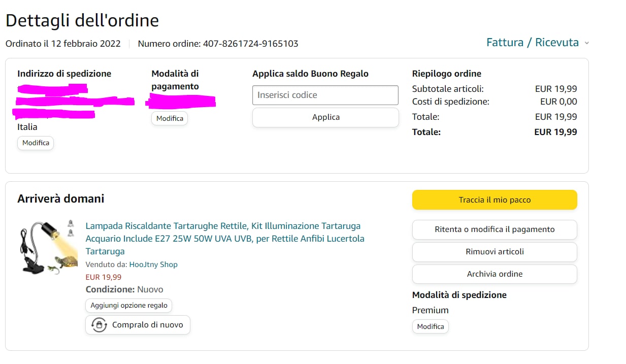Expand the Fattura / Ricevuta chevron arrow
Viewport: 626px width, 364px height.
coord(587,43)
